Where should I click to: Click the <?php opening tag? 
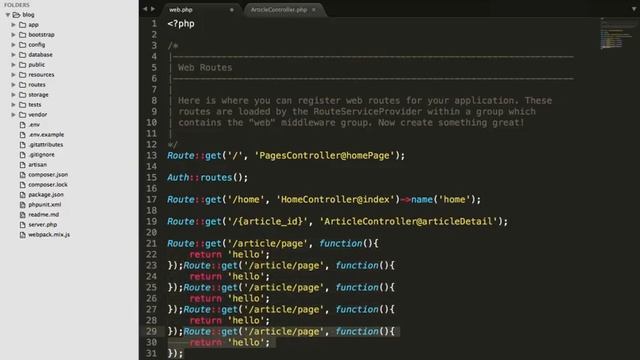pyautogui.click(x=181, y=24)
